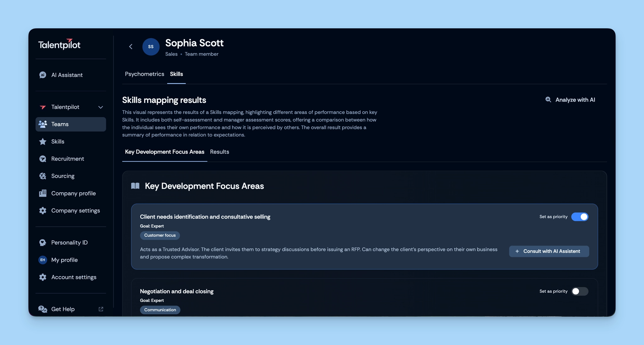The image size is (644, 345).
Task: Click Analyze with AI button
Action: click(570, 100)
